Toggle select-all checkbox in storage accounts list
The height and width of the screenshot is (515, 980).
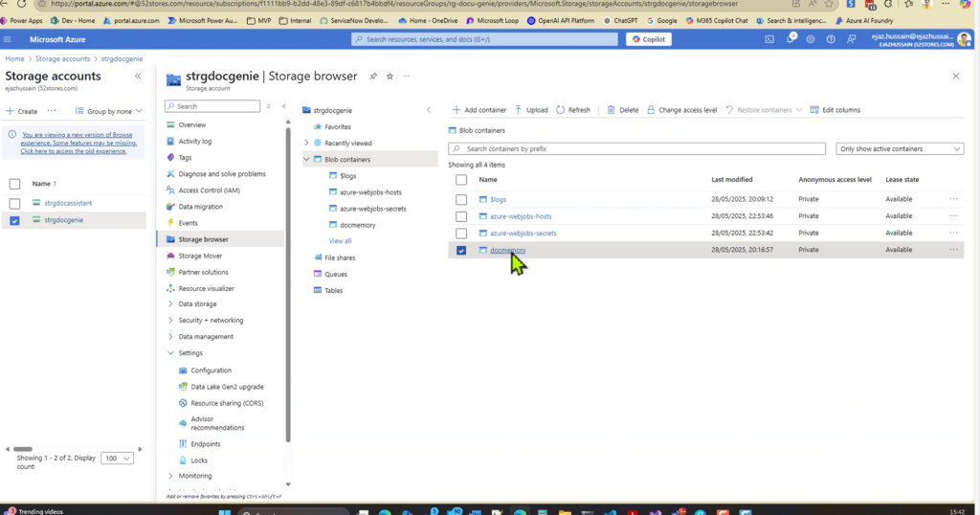(x=14, y=184)
